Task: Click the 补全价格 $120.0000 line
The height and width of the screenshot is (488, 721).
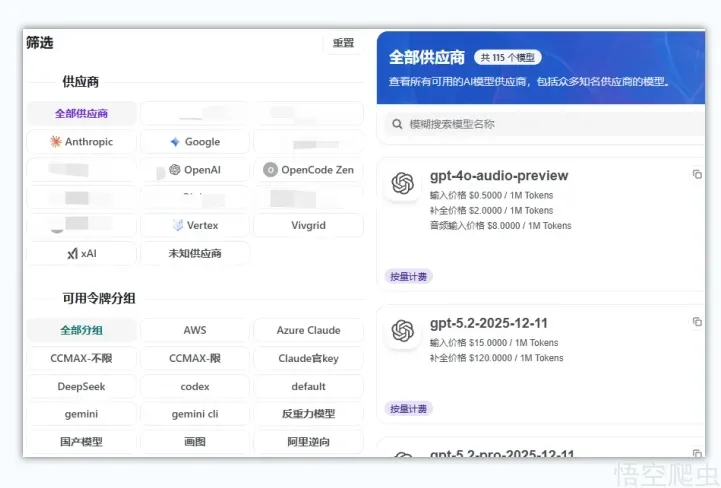Action: [x=497, y=358]
